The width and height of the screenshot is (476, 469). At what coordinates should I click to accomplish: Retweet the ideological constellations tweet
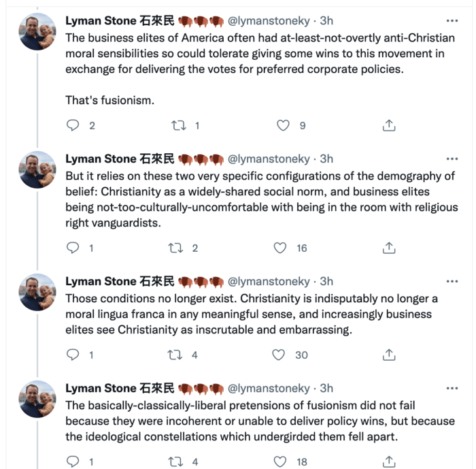pos(175,462)
